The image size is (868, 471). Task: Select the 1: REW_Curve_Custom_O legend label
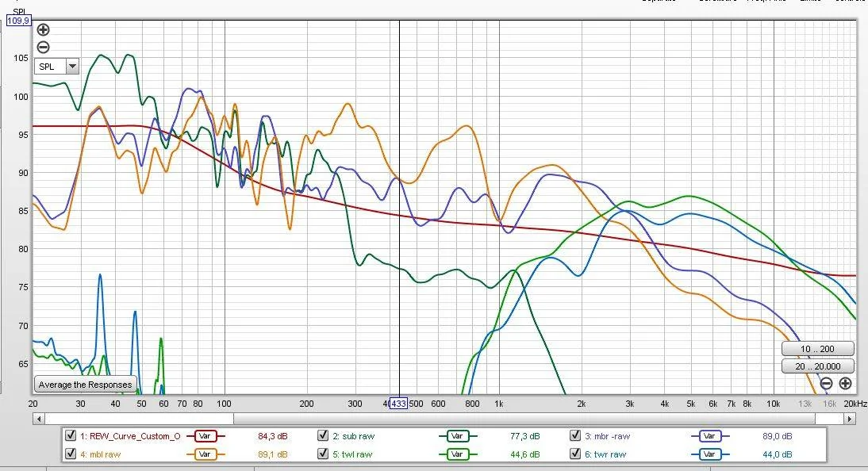(x=130, y=436)
